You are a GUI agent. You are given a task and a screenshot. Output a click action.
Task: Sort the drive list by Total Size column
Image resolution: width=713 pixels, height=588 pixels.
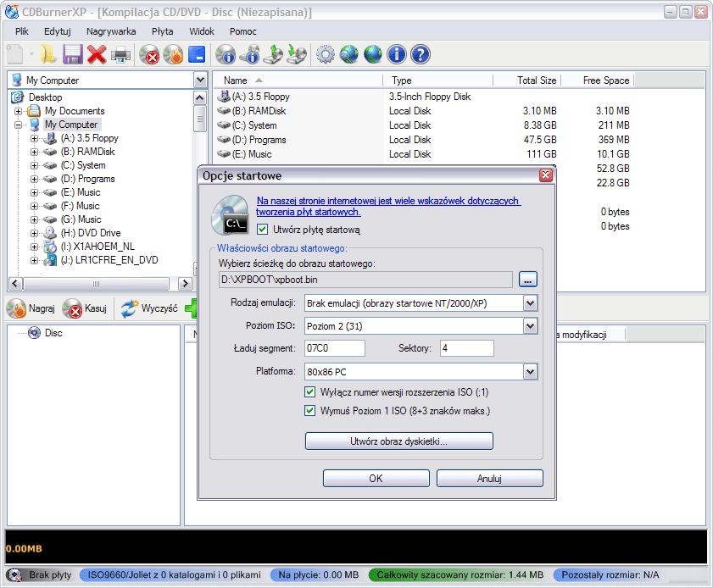[526, 80]
